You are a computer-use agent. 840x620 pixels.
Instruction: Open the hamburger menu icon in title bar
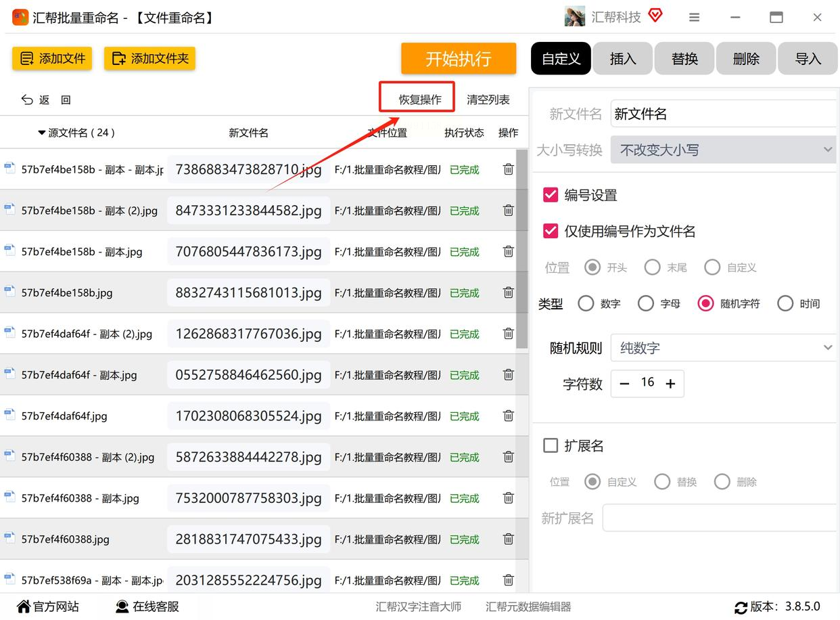[x=694, y=18]
